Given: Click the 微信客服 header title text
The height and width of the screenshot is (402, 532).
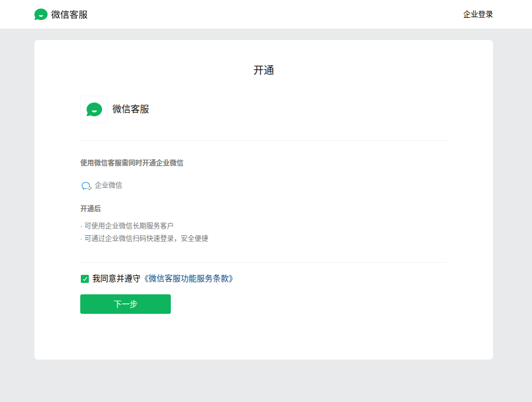Looking at the screenshot, I should [69, 14].
